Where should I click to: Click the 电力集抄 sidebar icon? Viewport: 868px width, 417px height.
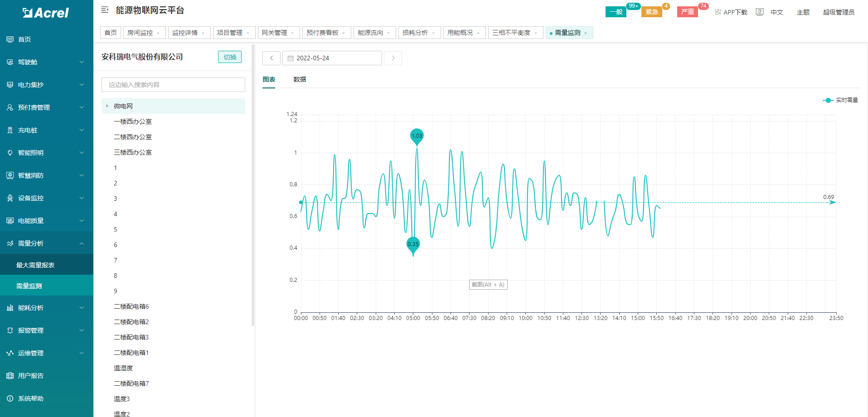point(10,85)
